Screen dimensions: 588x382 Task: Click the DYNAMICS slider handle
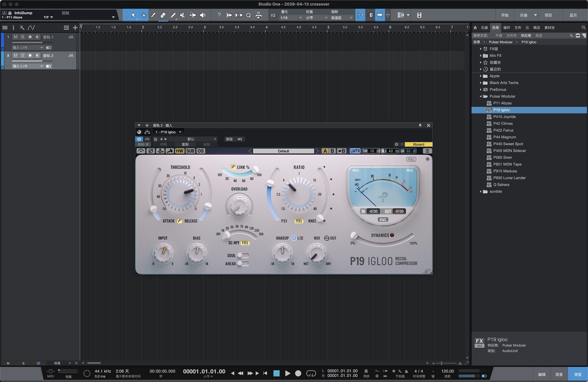click(354, 235)
